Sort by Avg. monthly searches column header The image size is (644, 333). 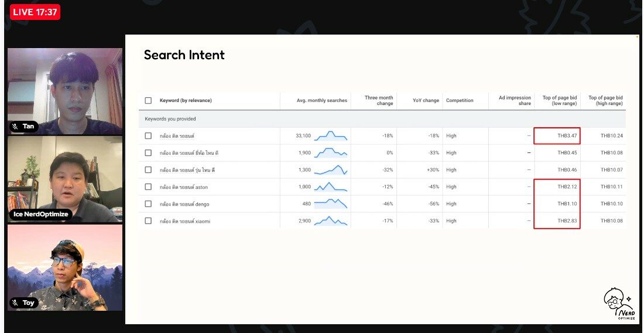pos(321,100)
